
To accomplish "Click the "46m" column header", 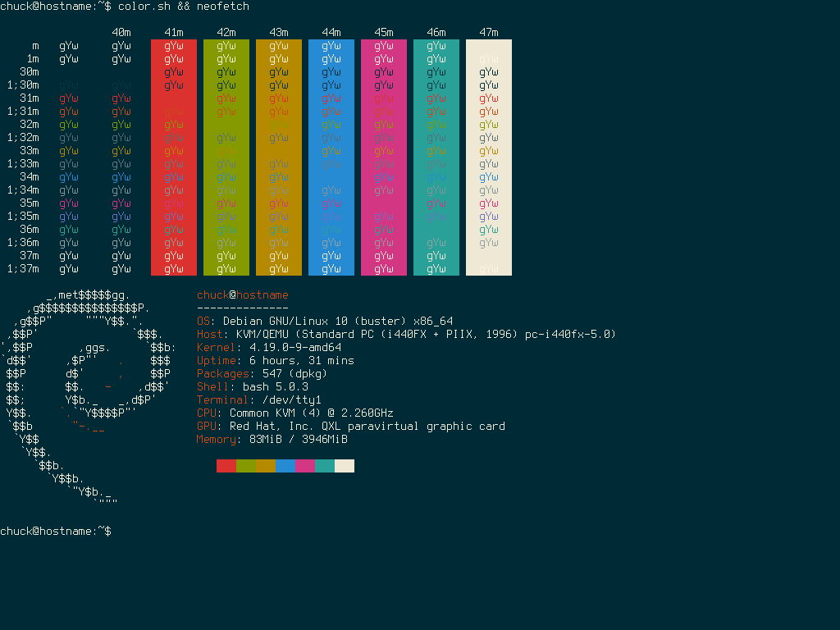I will tap(436, 33).
